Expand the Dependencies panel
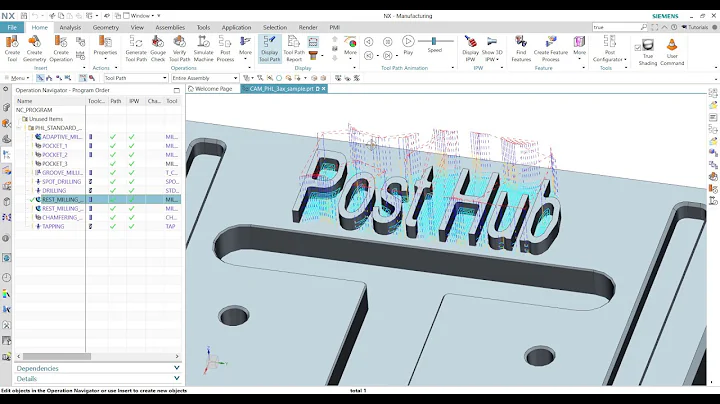The width and height of the screenshot is (720, 404). 98,368
